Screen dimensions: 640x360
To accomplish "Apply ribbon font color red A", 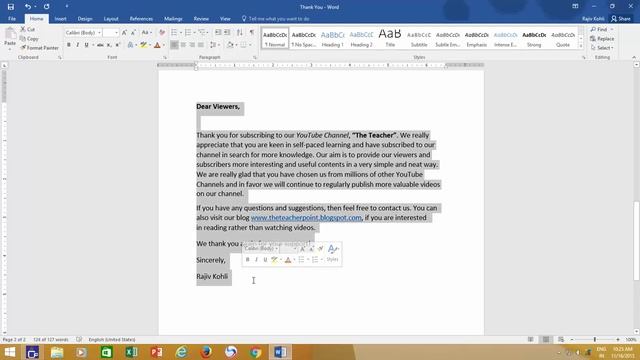I will (x=157, y=45).
